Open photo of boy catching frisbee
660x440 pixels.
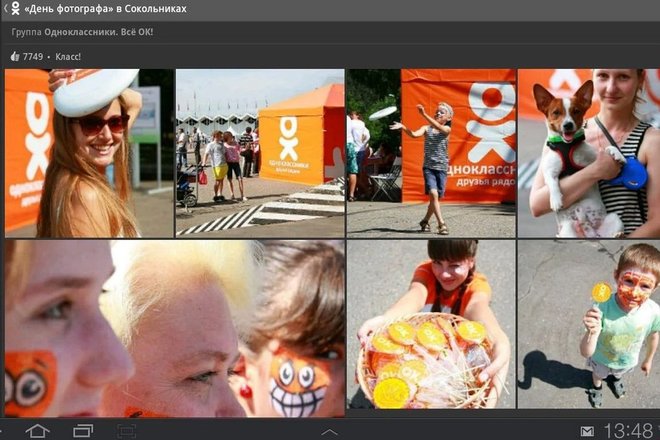(x=431, y=153)
